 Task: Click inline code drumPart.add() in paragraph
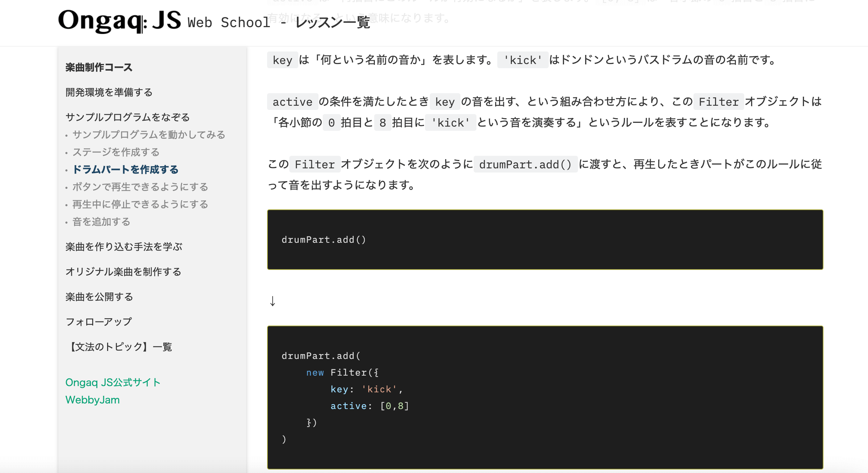click(525, 164)
